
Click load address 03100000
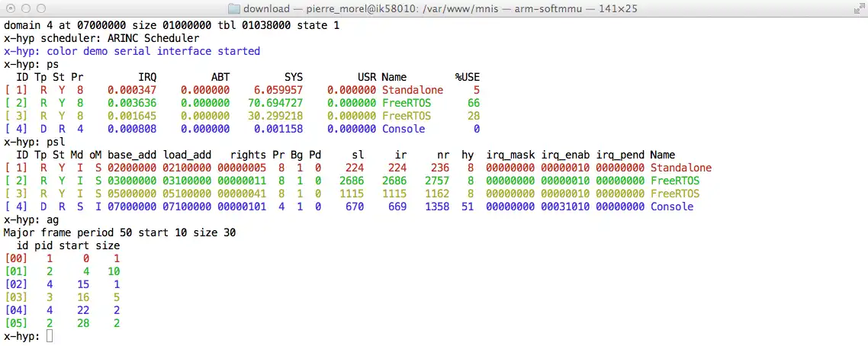click(187, 181)
